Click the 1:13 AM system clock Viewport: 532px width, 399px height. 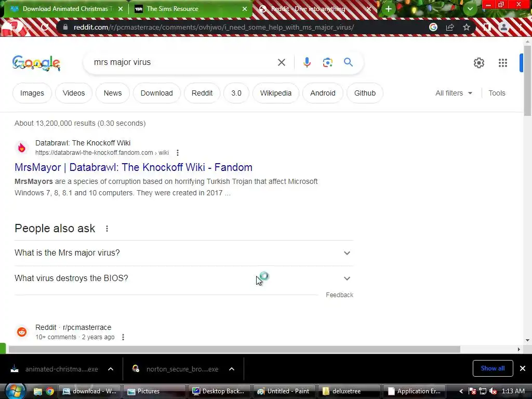point(513,391)
